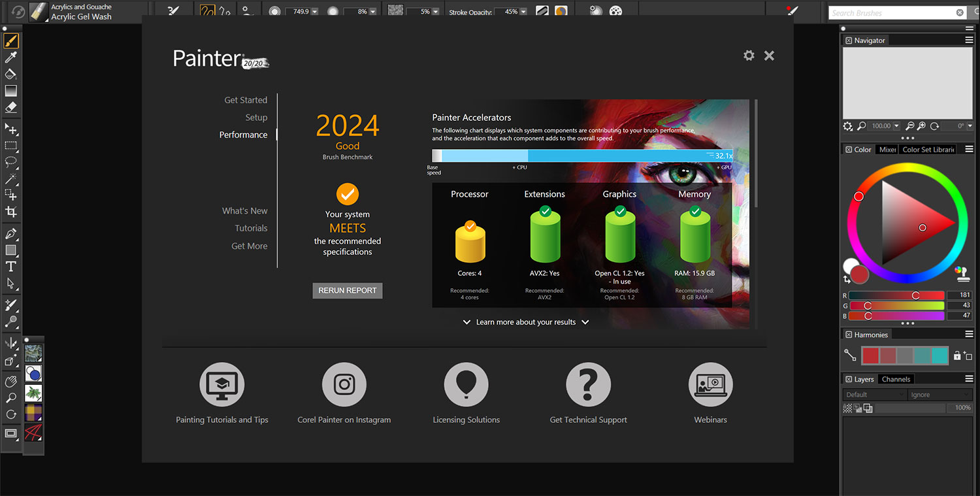Image resolution: width=980 pixels, height=496 pixels.
Task: Close the Welcome screen
Action: (769, 56)
